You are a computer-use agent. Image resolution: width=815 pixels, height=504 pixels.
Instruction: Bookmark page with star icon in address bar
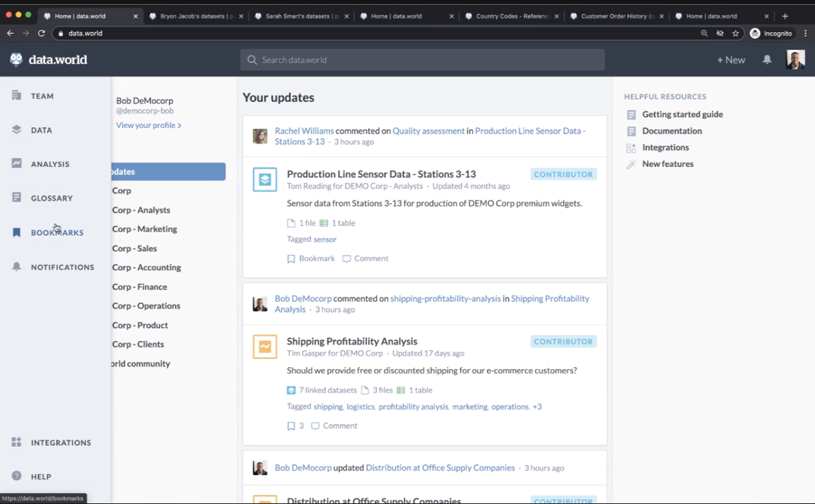click(x=736, y=34)
